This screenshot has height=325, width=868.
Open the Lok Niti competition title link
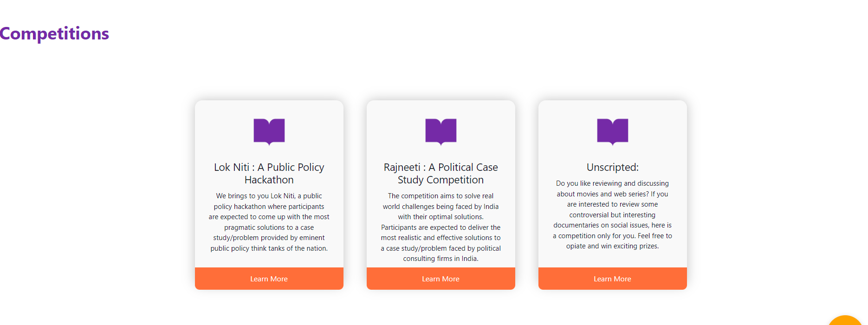(x=269, y=173)
